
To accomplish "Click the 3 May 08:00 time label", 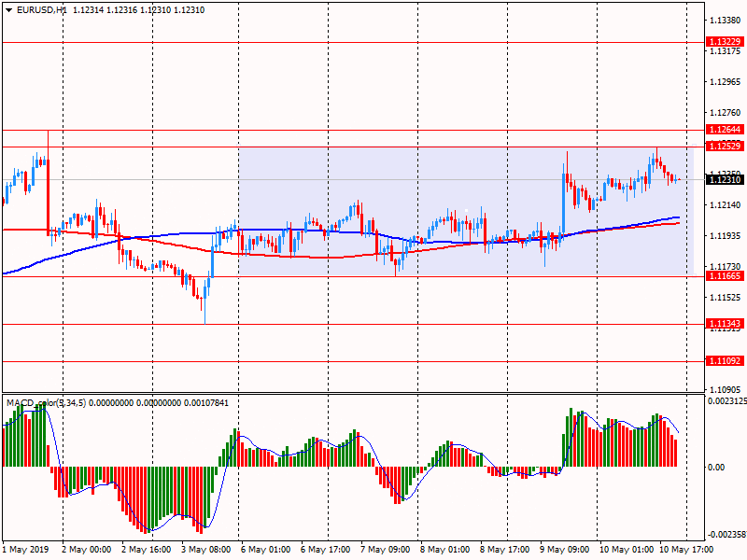I will click(205, 551).
